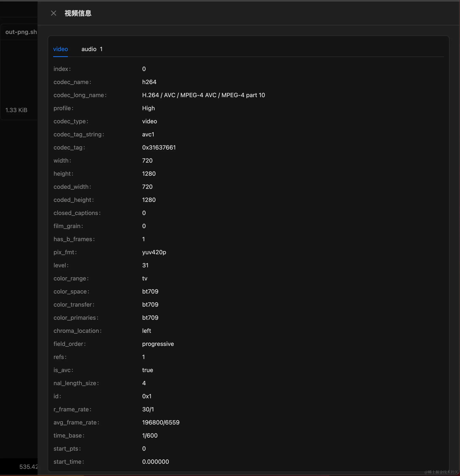
Task: Switch to the audio 1 tab
Action: click(92, 49)
